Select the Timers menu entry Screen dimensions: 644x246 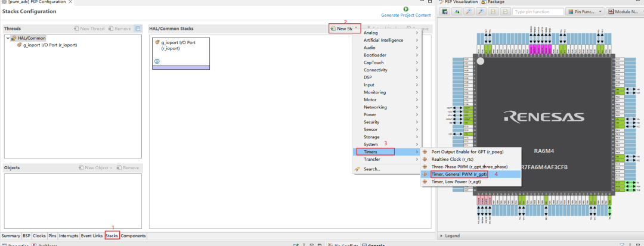387,152
